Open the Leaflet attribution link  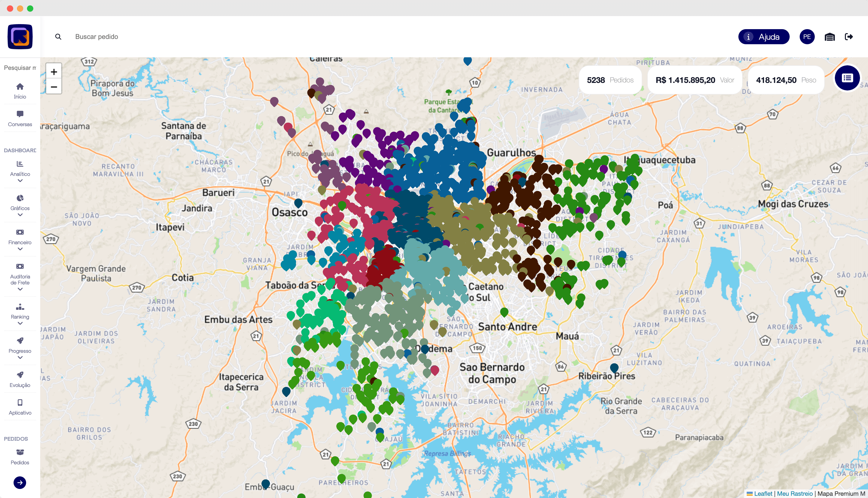click(763, 493)
